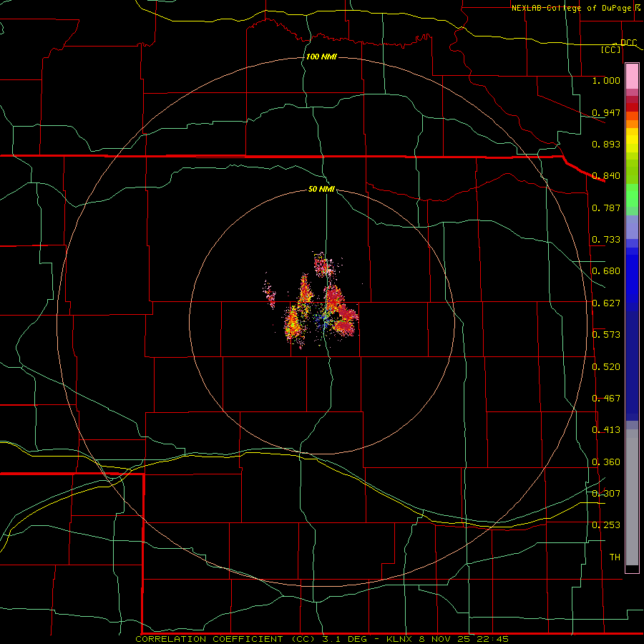Click the 1.000 value on the color scale
This screenshot has width=644, height=644.
pos(606,80)
